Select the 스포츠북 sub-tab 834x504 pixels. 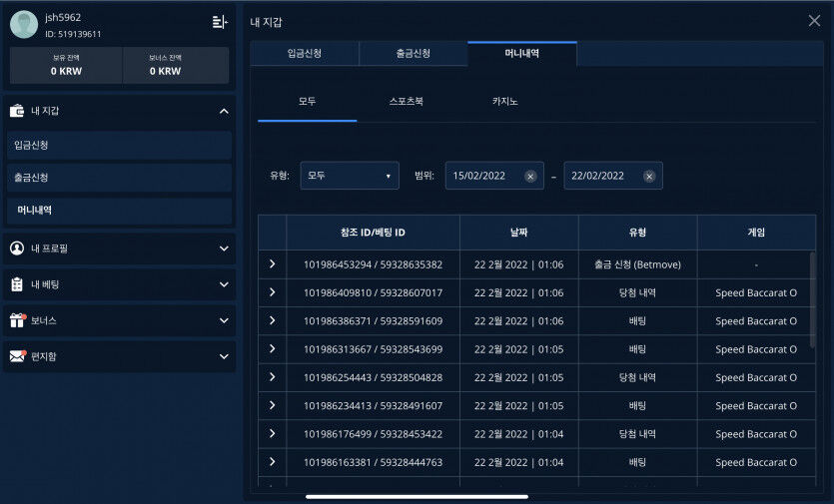click(406, 102)
